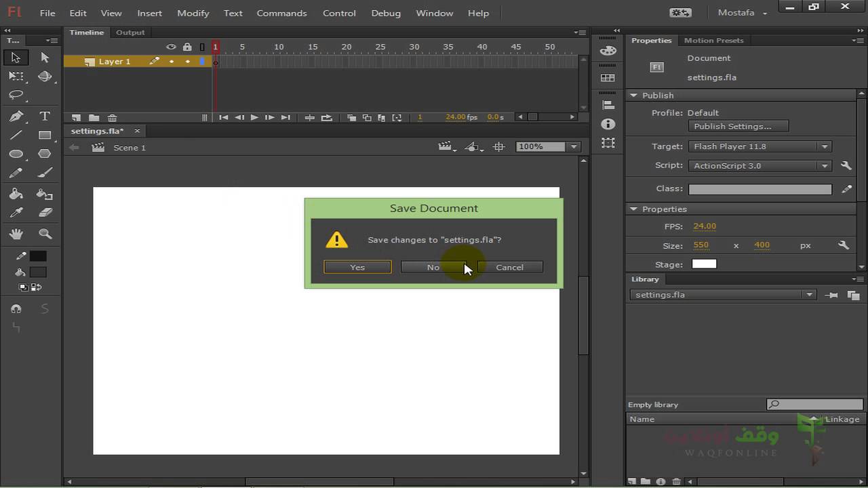Select the Rectangle tool
The height and width of the screenshot is (488, 868).
coord(45,135)
